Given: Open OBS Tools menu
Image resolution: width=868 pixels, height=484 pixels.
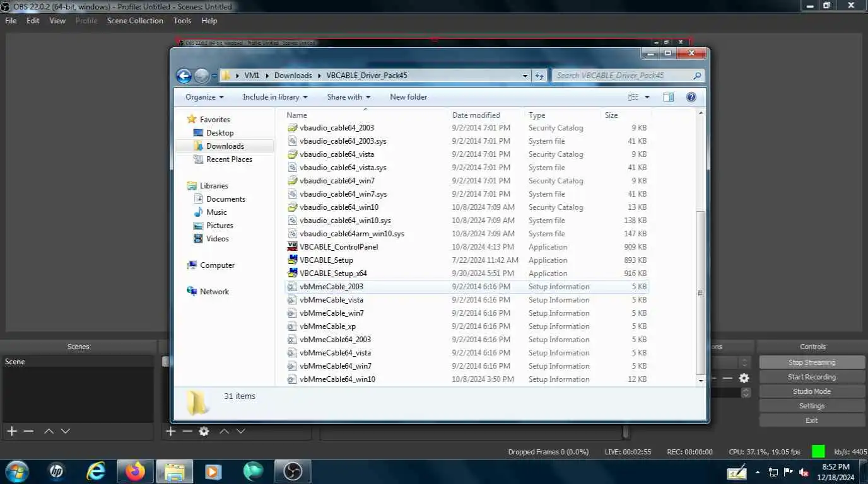Looking at the screenshot, I should (182, 21).
